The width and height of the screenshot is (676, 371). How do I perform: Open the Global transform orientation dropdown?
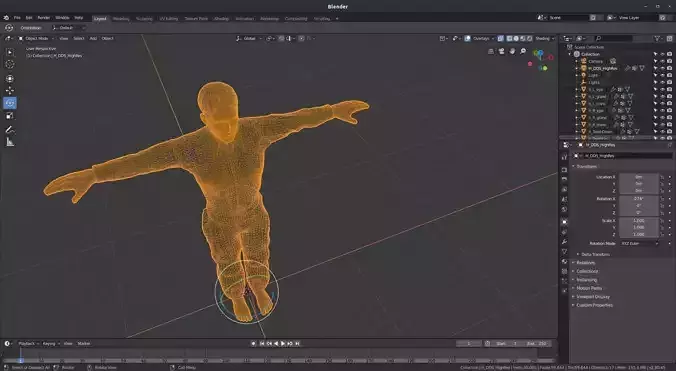point(250,38)
